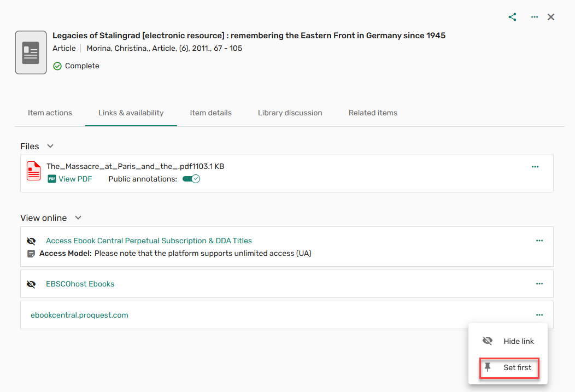
Task: Click the View PDF link
Action: pyautogui.click(x=75, y=179)
